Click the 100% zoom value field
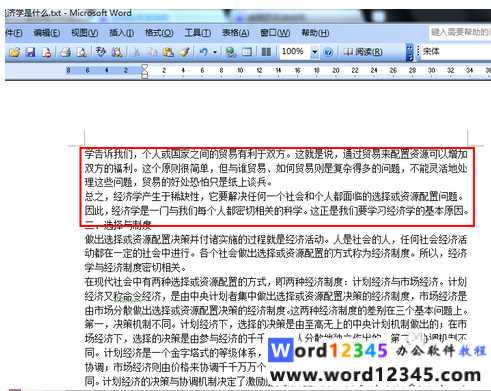 [x=295, y=52]
